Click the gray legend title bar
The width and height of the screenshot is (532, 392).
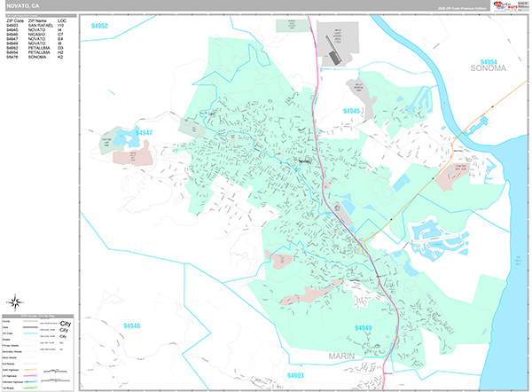(38, 316)
